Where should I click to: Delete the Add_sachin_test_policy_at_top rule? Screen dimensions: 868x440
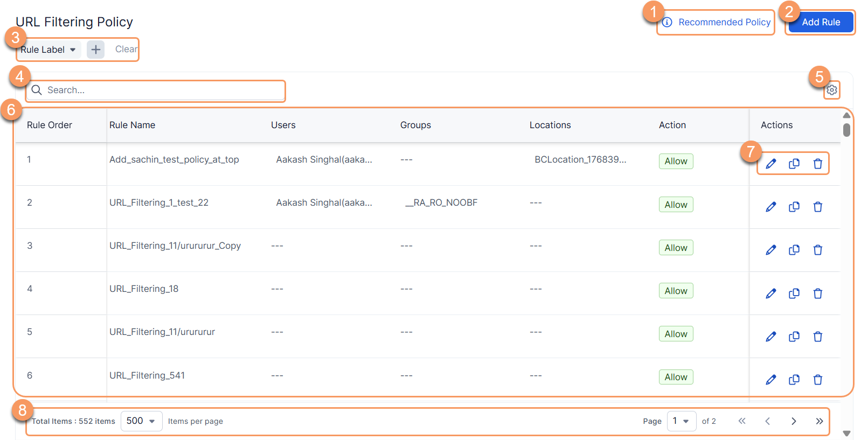818,164
